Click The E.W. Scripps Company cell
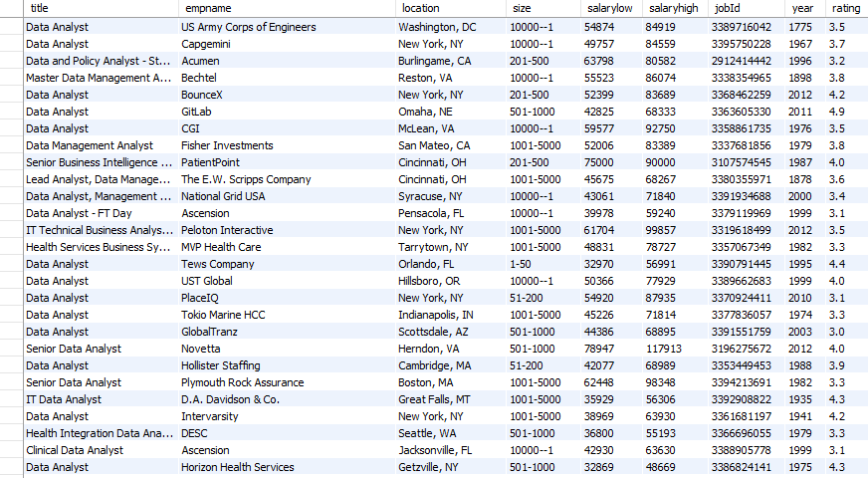868x478 pixels. pyautogui.click(x=287, y=179)
